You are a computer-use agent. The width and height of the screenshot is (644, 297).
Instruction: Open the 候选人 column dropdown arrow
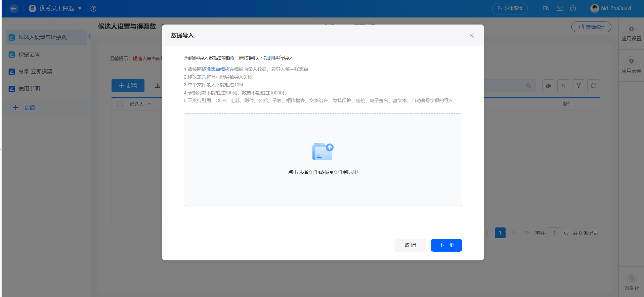point(149,104)
